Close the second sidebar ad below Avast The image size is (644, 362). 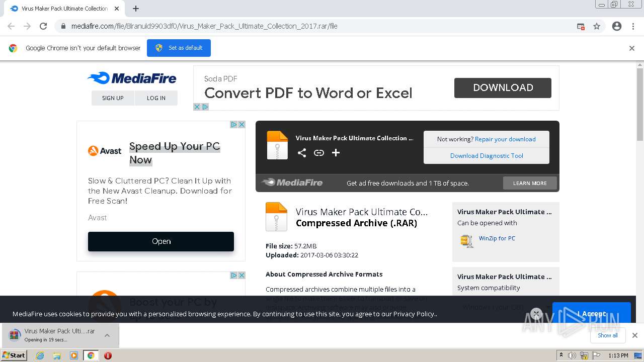pos(242,276)
